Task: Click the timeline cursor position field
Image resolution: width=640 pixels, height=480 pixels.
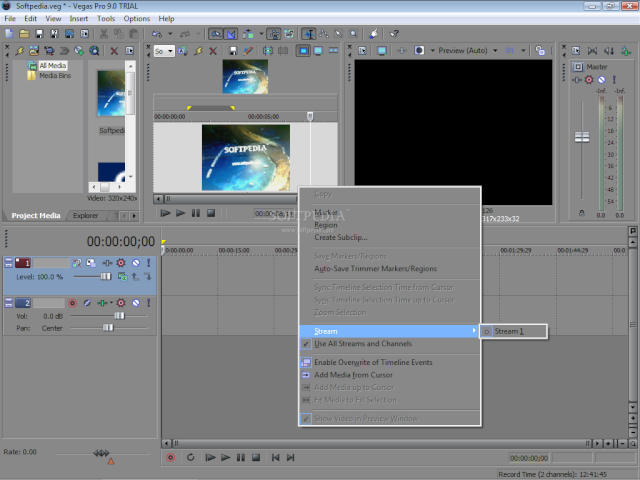Action: click(x=529, y=458)
